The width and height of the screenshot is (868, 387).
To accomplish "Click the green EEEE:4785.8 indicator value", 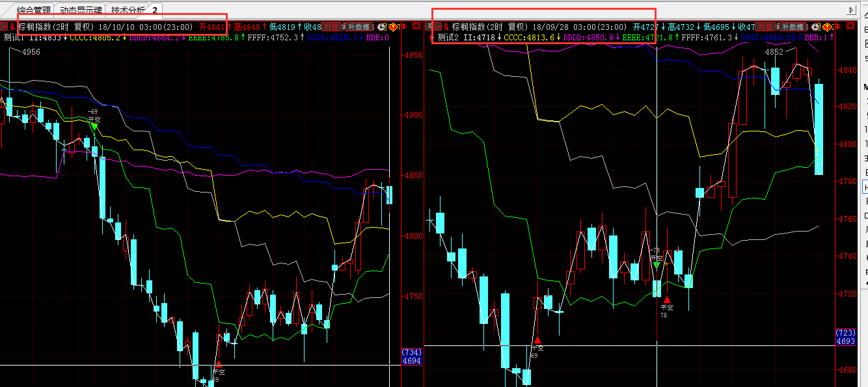I will pyautogui.click(x=214, y=38).
